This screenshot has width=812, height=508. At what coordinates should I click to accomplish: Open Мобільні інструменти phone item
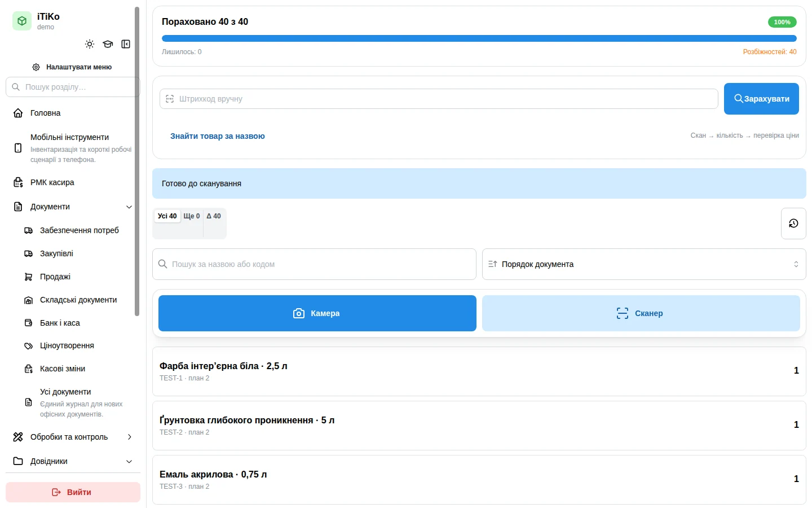(72, 148)
